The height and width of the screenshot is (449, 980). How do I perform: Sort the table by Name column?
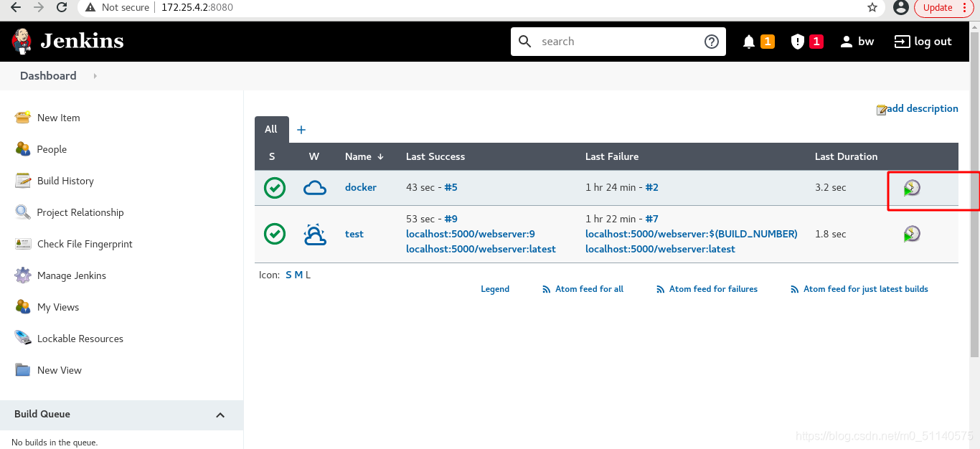pos(364,156)
